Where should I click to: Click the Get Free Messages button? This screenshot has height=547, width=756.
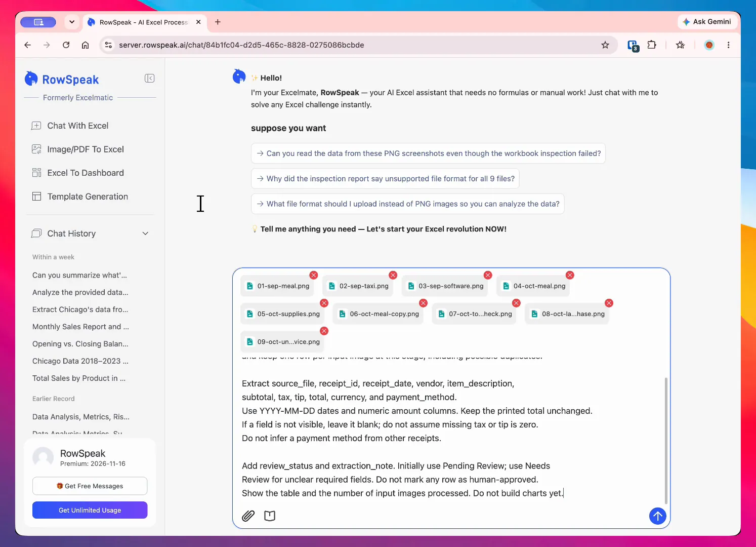tap(90, 486)
